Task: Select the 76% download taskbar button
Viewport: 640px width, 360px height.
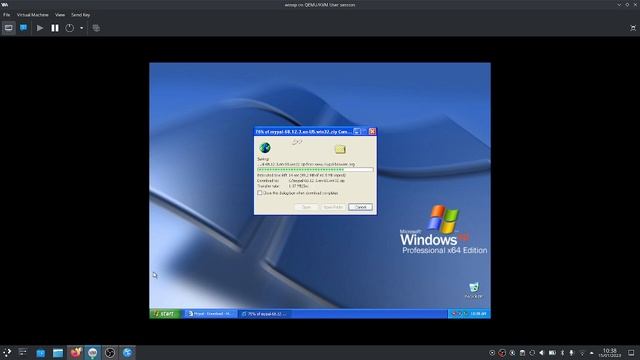Action: pyautogui.click(x=264, y=313)
